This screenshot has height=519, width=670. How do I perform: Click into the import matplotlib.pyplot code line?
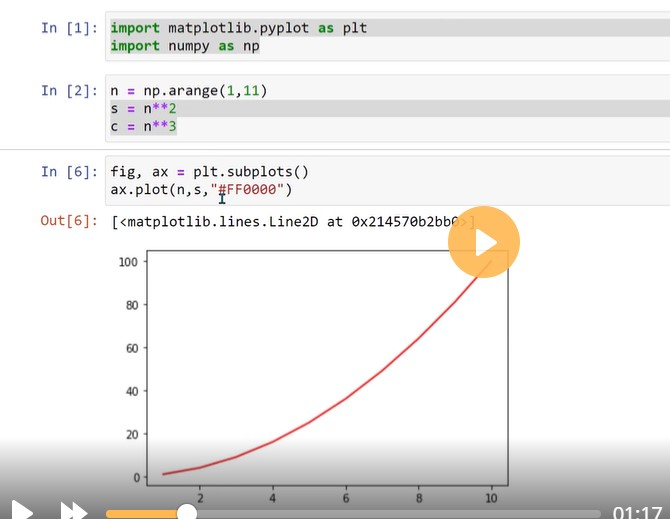[238, 28]
